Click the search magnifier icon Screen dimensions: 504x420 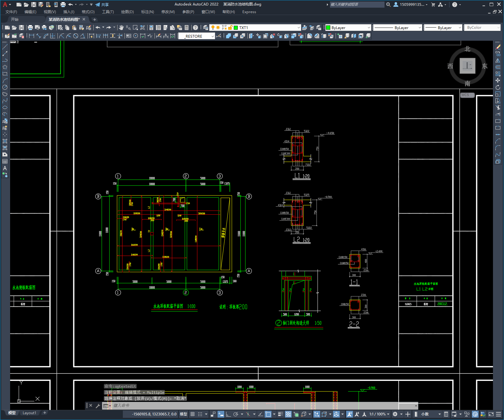[x=388, y=5]
